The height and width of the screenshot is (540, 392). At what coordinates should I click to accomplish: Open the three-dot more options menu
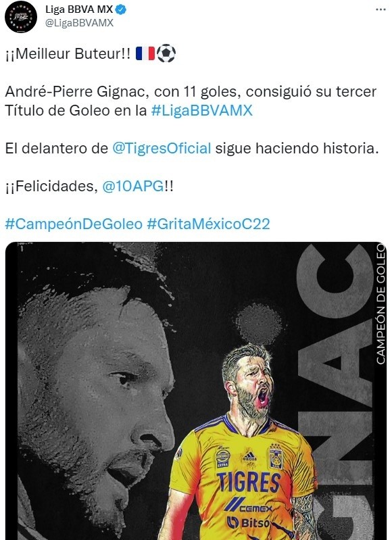381,9
